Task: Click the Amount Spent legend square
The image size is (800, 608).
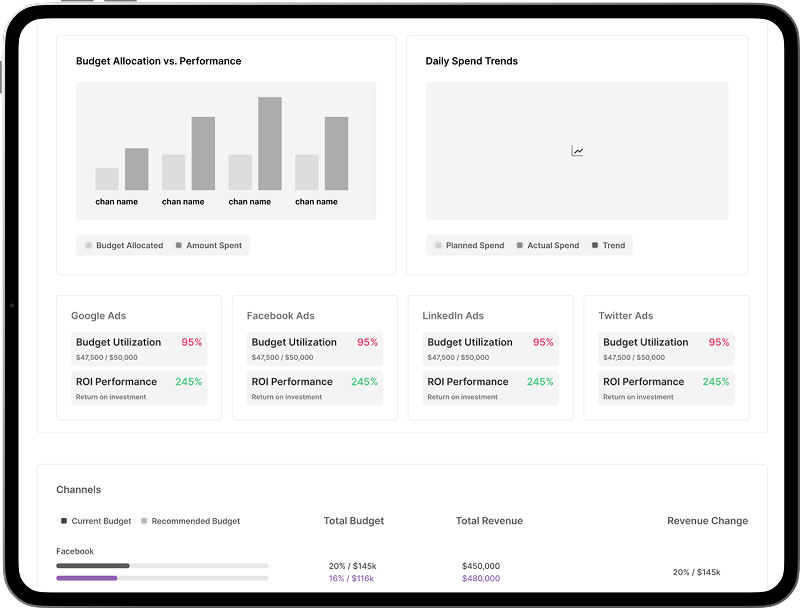Action: tap(179, 245)
